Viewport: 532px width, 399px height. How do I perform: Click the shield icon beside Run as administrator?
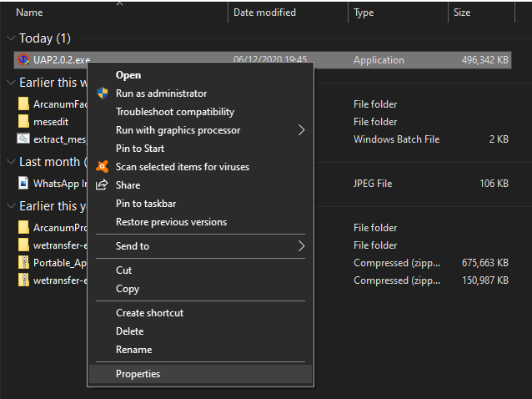[103, 93]
